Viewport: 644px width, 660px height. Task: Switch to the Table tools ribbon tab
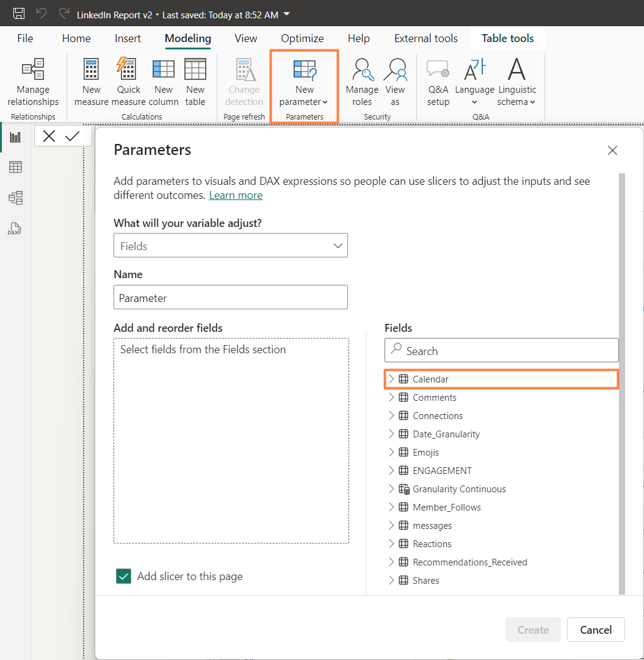(507, 38)
